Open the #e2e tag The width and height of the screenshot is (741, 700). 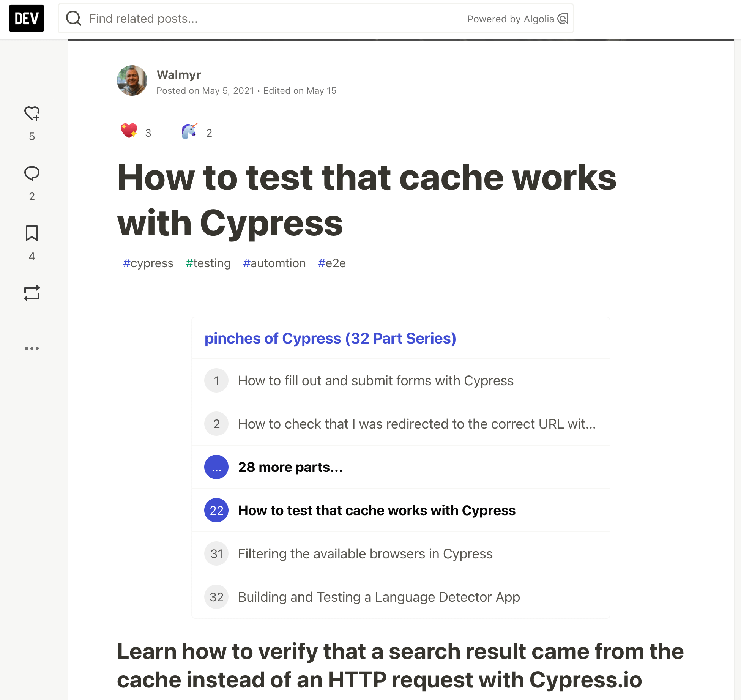coord(332,263)
